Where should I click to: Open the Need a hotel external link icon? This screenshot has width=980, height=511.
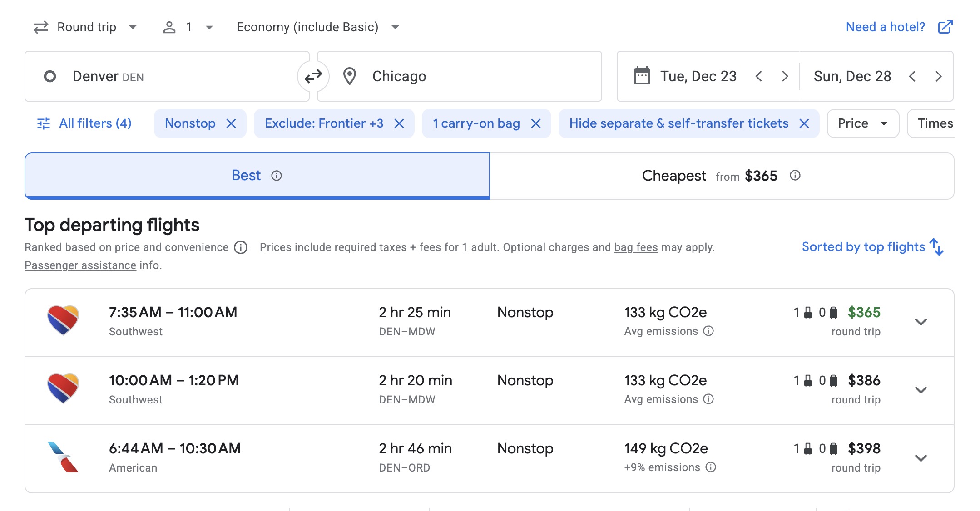coord(945,27)
